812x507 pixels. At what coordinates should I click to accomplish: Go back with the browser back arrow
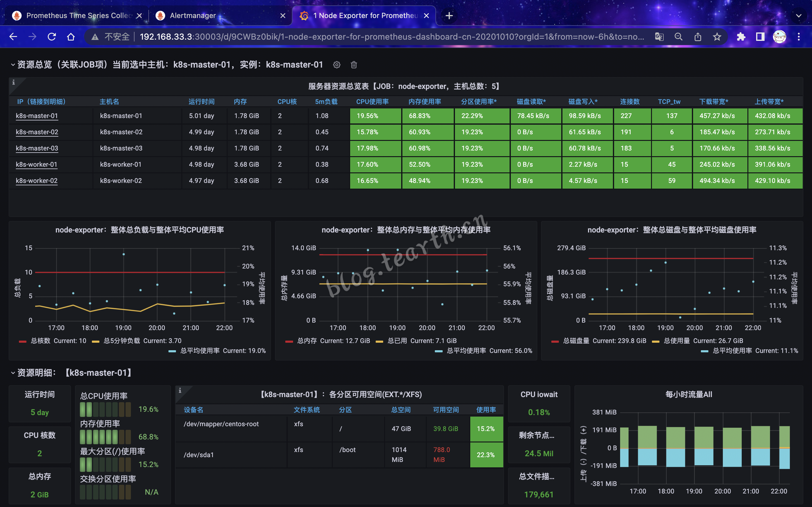pos(13,37)
